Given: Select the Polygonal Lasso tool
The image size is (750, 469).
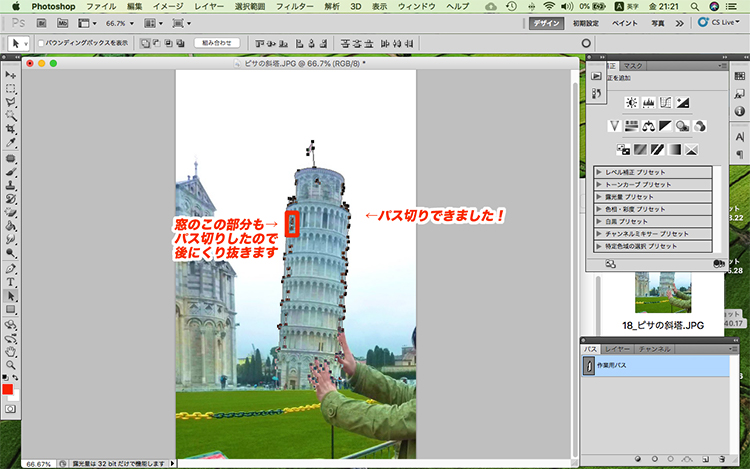Looking at the screenshot, I should click(x=11, y=102).
